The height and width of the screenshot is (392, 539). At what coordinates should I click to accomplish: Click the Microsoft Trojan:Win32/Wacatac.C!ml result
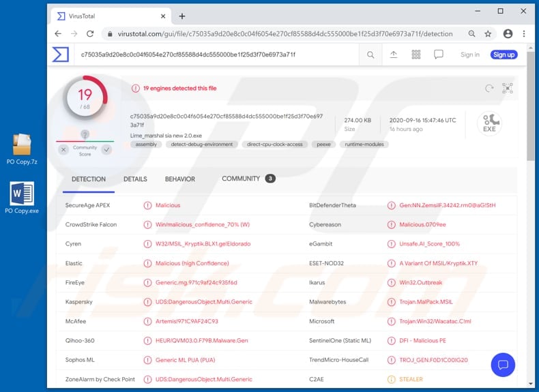[435, 321]
